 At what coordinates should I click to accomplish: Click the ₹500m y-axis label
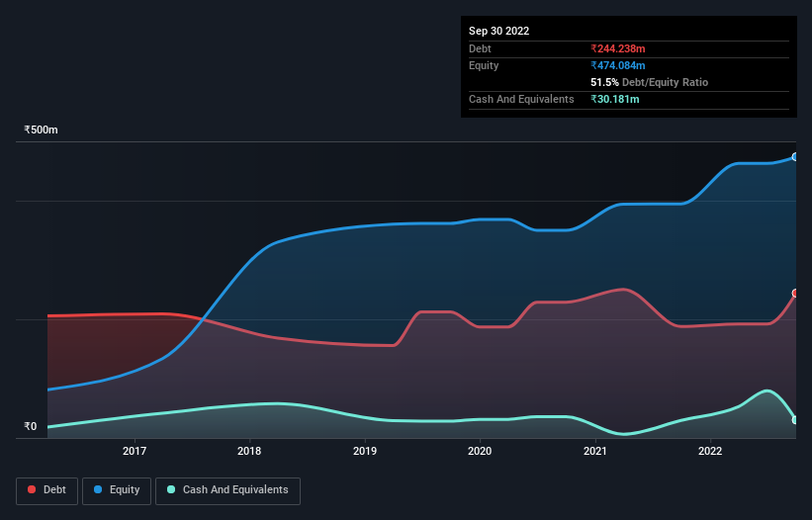(x=41, y=130)
